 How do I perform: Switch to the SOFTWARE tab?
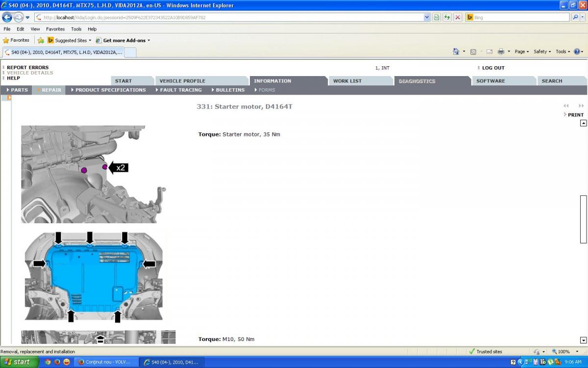tap(504, 81)
